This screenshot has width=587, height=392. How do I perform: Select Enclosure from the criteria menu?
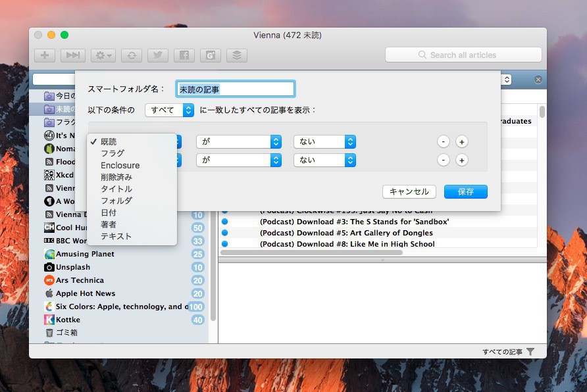120,165
